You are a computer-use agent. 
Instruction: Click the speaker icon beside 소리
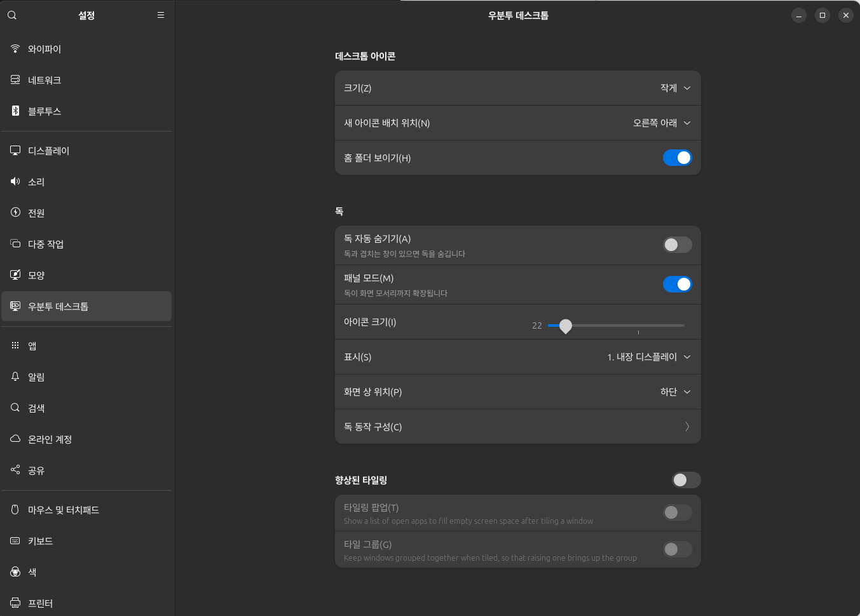(15, 182)
